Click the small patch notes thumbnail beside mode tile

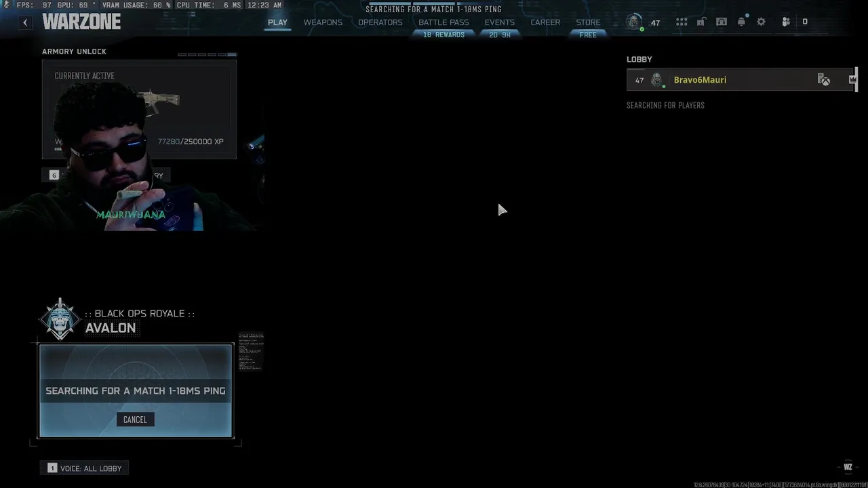coord(251,351)
